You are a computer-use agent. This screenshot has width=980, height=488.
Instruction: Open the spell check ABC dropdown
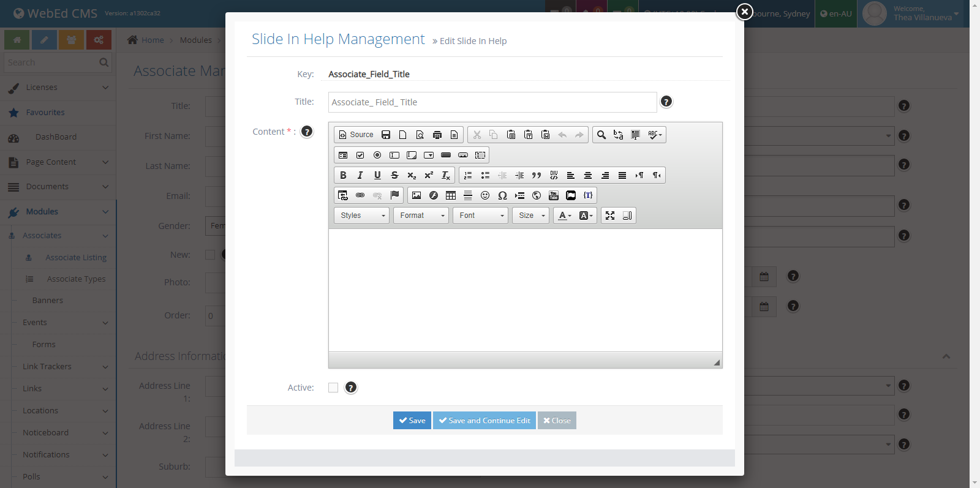click(655, 135)
